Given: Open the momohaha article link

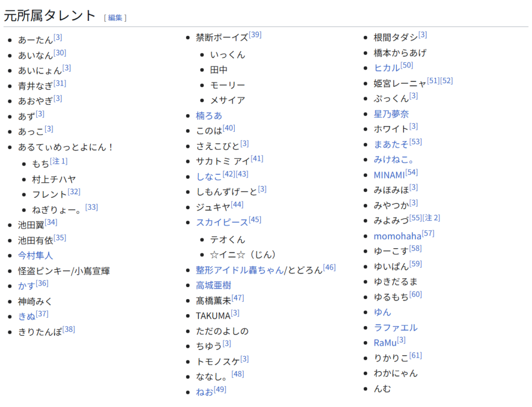Looking at the screenshot, I should click(x=397, y=236).
